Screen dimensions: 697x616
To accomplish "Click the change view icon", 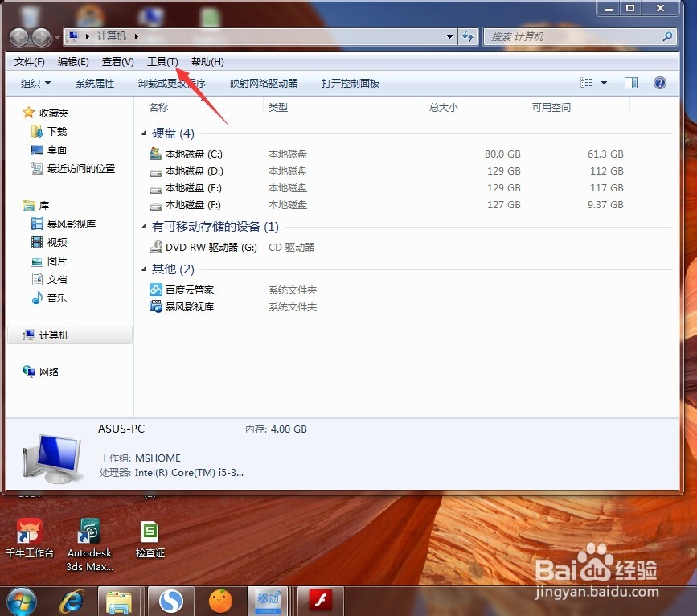I will pos(587,83).
